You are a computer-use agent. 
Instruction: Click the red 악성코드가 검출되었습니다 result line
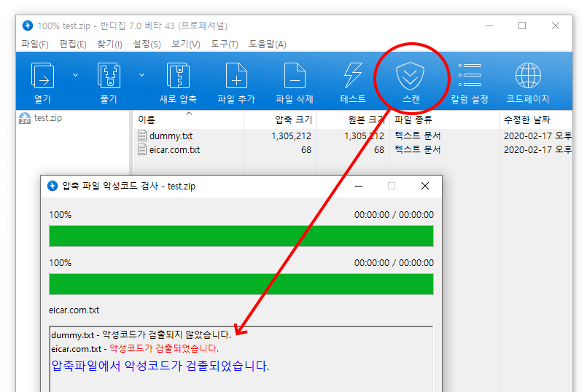(164, 348)
